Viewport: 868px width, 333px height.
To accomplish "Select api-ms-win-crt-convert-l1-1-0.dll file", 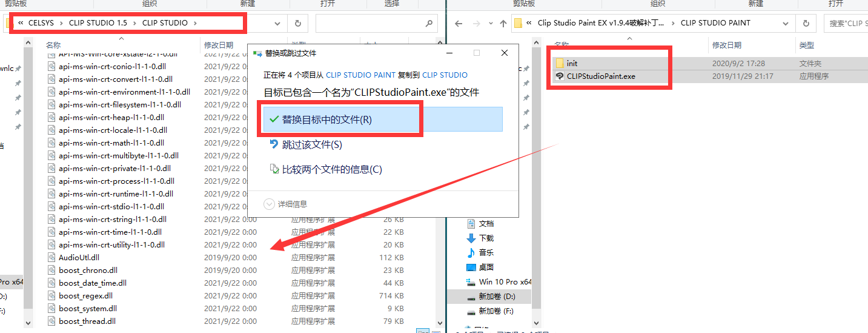I will pyautogui.click(x=116, y=79).
